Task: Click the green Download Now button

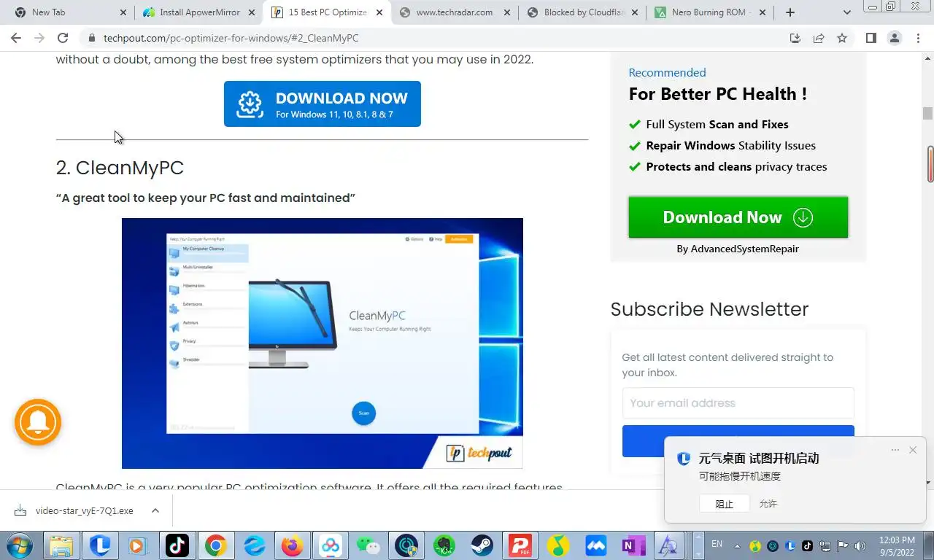Action: point(738,217)
